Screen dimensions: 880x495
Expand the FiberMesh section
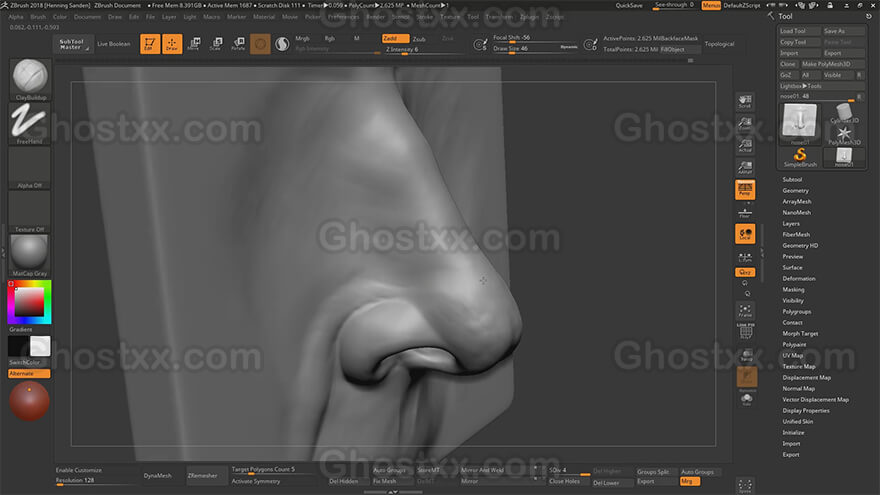coord(796,235)
